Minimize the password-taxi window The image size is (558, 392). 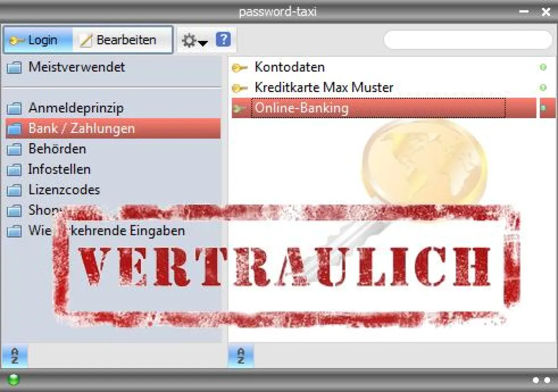pyautogui.click(x=524, y=12)
